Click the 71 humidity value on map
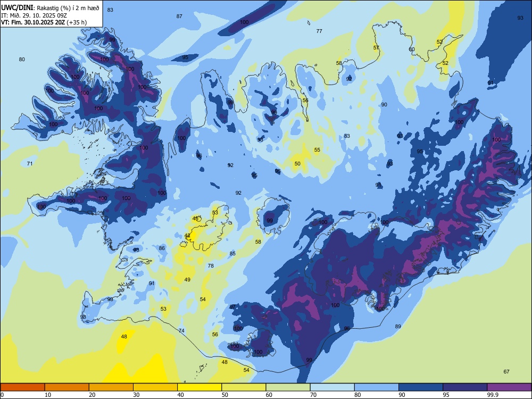 pos(30,164)
